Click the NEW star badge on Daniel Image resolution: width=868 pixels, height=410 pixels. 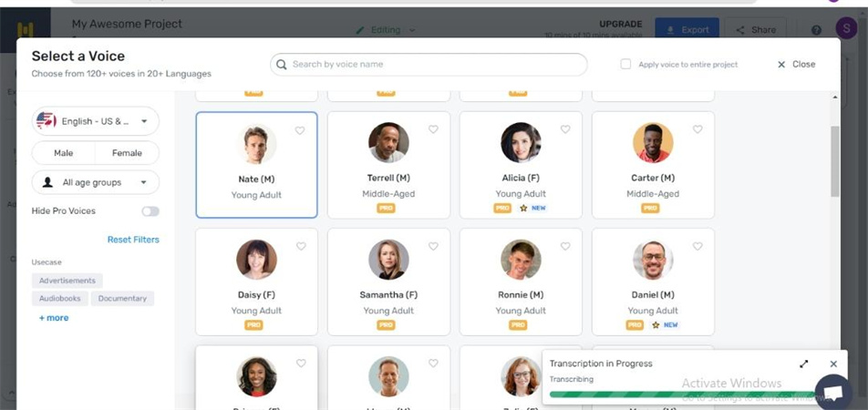[665, 324]
